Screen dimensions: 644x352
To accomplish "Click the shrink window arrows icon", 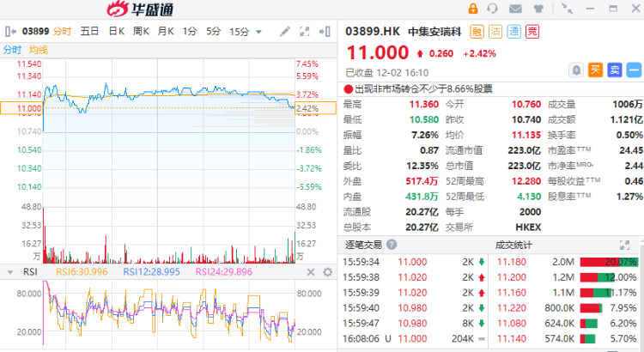I will (568, 9).
